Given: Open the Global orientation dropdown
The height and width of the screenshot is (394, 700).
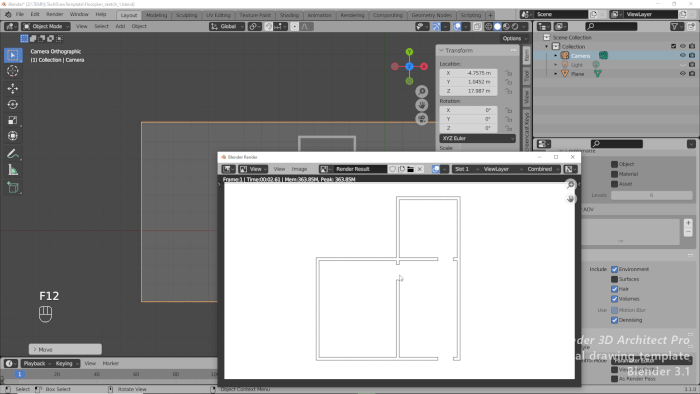Looking at the screenshot, I should pyautogui.click(x=227, y=27).
